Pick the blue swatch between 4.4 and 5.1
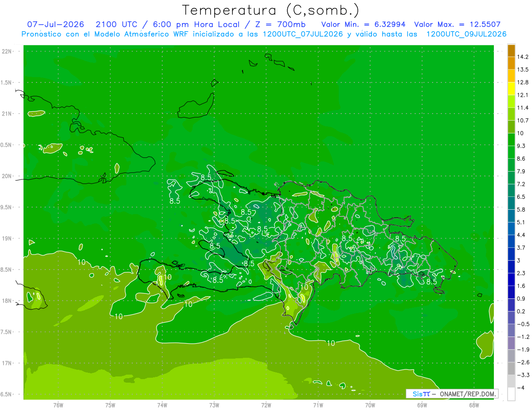This screenshot has width=532, height=411. 511,229
